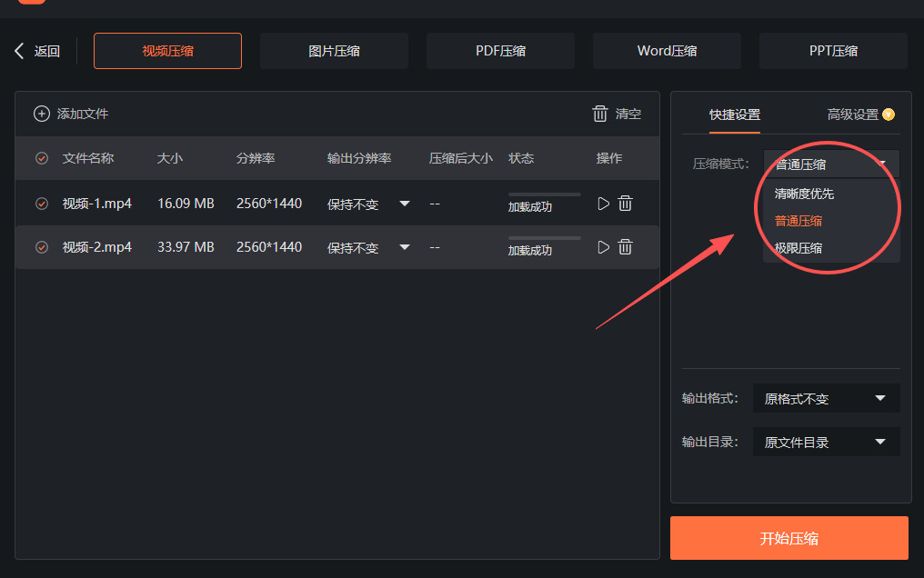Go back using the 返回 arrow
Image resolution: width=924 pixels, height=578 pixels.
pos(19,51)
